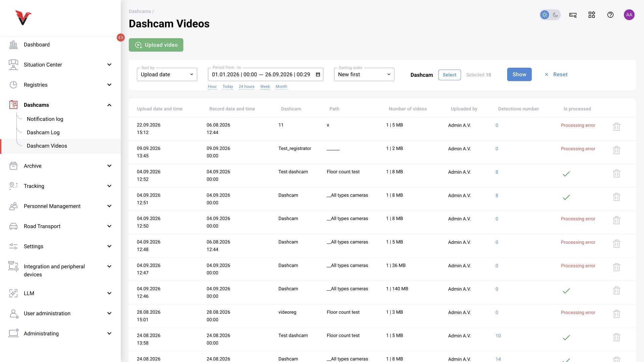Image resolution: width=644 pixels, height=362 pixels.
Task: Reset the filters
Action: click(556, 74)
